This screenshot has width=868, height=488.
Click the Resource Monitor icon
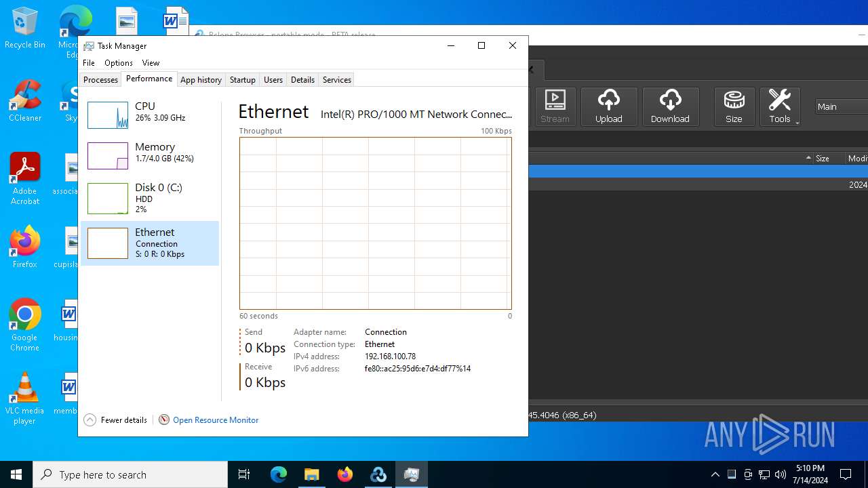[164, 420]
